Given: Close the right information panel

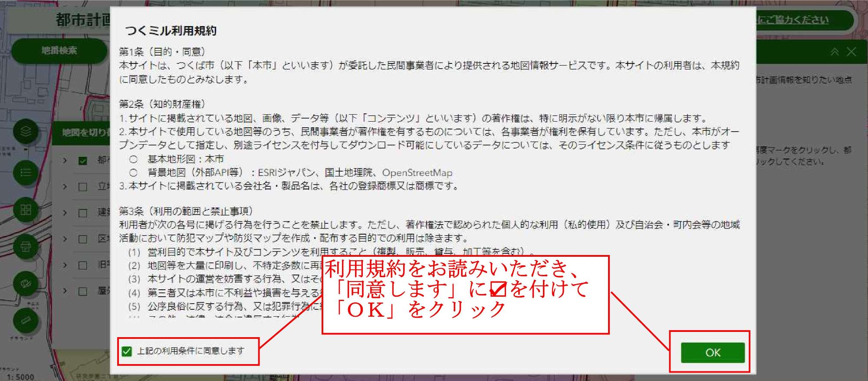Looking at the screenshot, I should (x=852, y=52).
